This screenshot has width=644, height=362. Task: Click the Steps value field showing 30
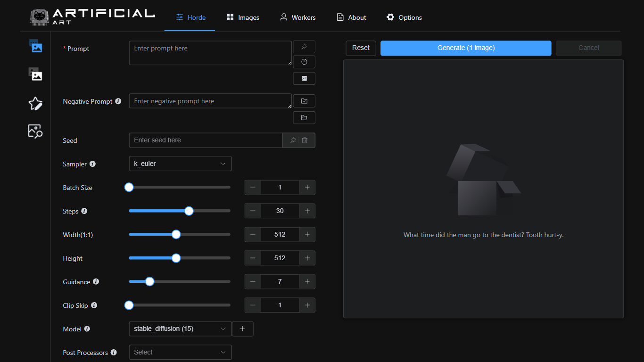[x=280, y=211]
